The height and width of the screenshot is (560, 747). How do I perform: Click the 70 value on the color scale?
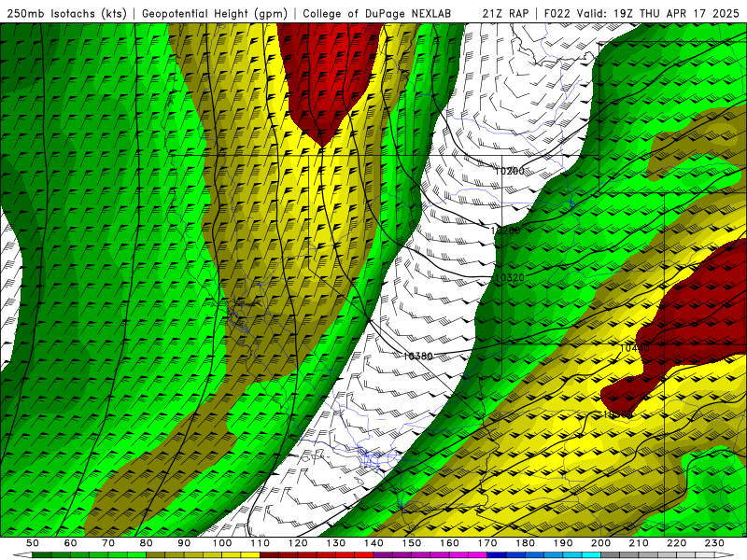[108, 543]
